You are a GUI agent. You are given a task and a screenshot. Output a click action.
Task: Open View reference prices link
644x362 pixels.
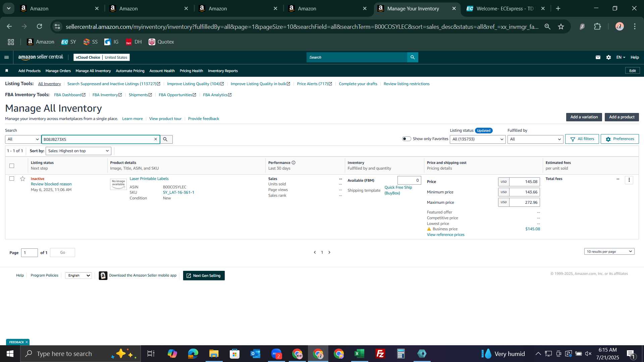[445, 235]
